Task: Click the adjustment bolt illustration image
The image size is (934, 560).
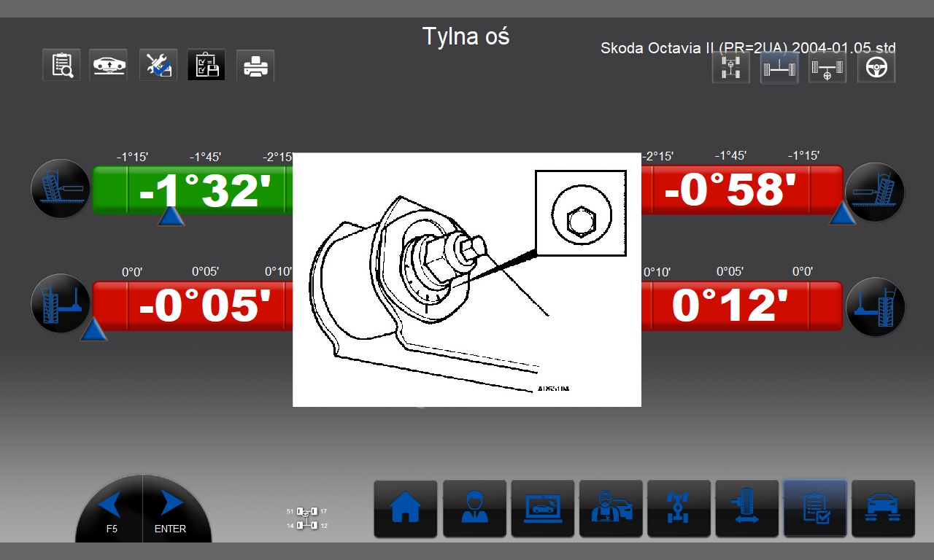Action: coord(467,280)
